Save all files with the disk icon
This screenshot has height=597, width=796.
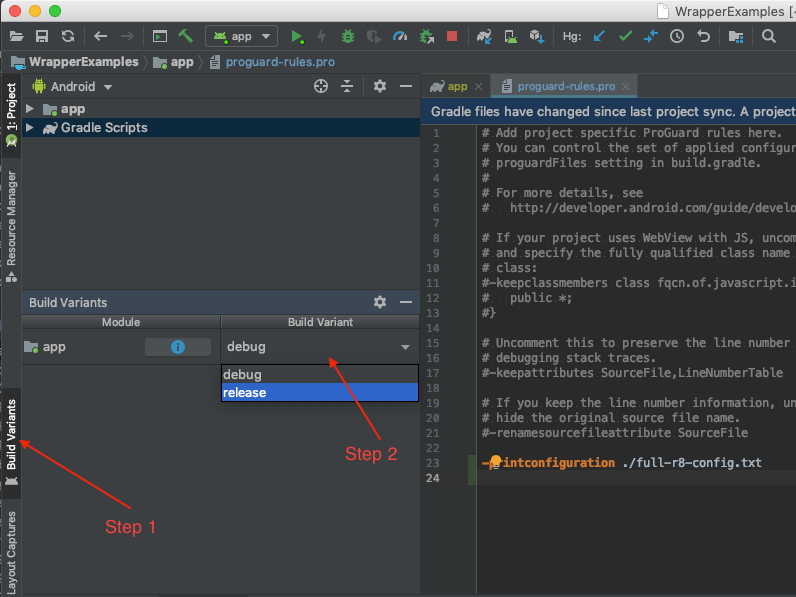click(x=42, y=37)
